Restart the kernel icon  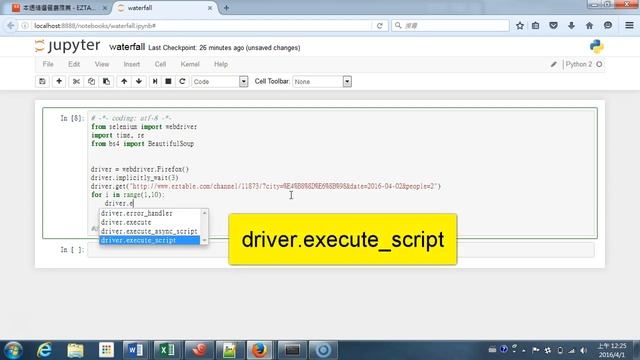[x=182, y=81]
